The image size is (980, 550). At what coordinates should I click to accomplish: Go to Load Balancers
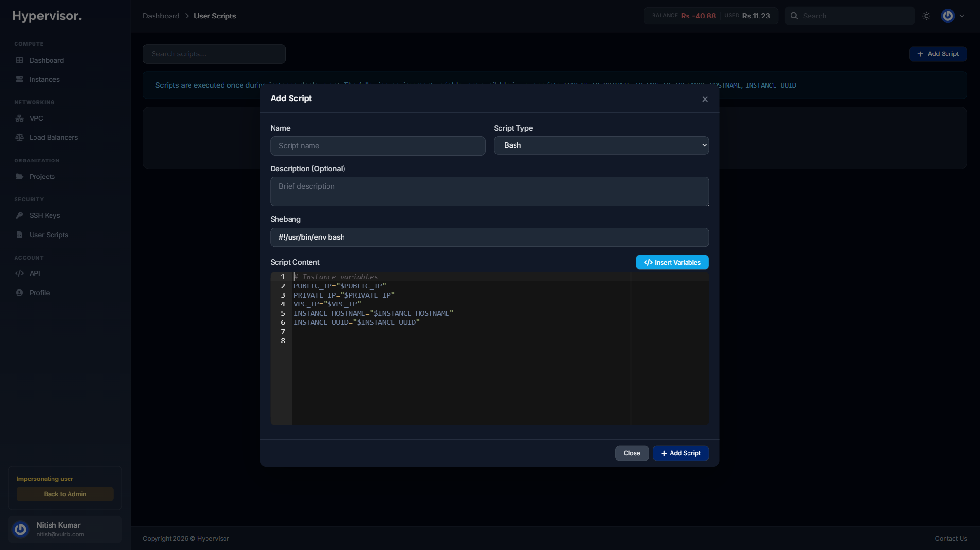point(53,137)
